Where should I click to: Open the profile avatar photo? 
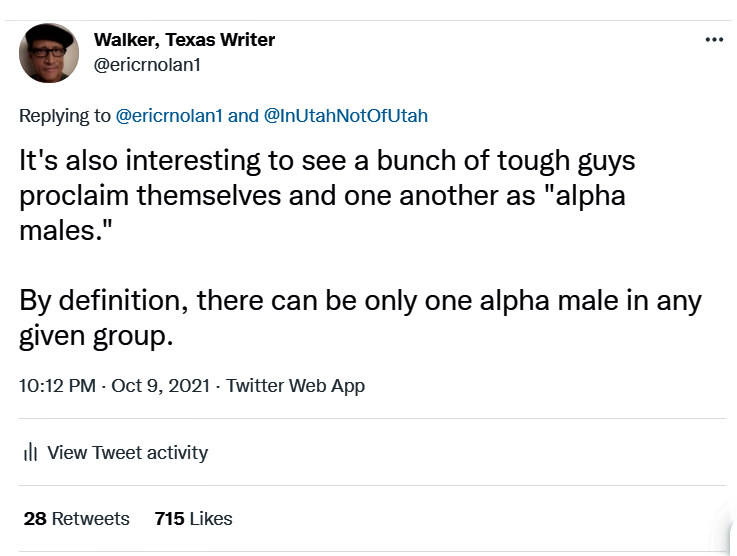click(49, 53)
